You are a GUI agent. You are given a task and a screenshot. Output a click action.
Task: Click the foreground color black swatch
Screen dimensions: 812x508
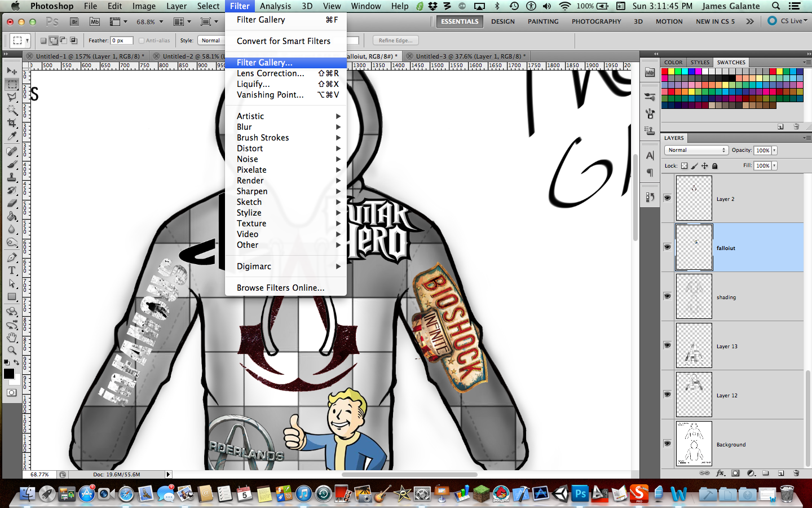(x=9, y=374)
